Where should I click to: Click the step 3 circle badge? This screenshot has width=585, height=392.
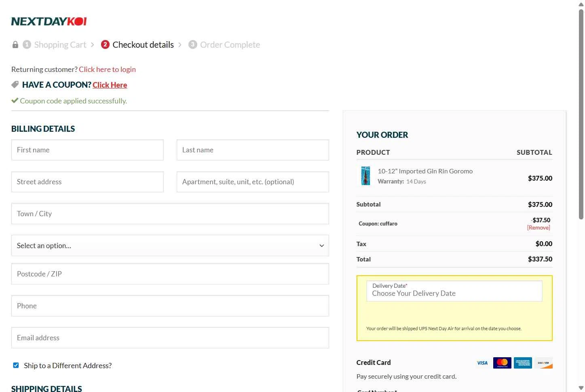193,44
